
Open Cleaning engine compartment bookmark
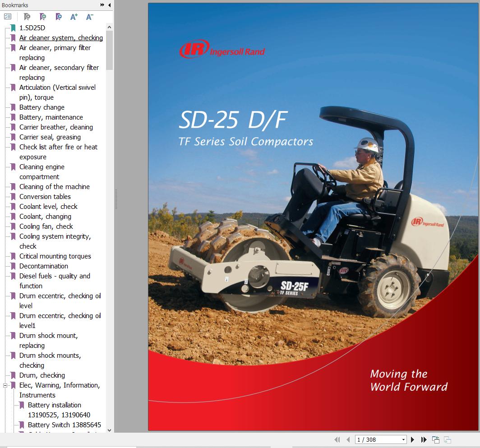(42, 172)
